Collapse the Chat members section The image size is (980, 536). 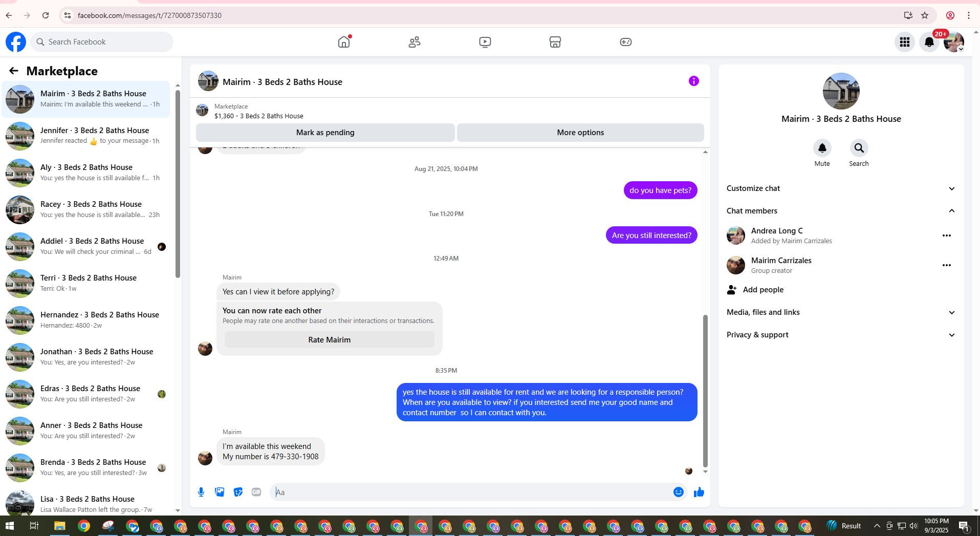click(x=841, y=211)
